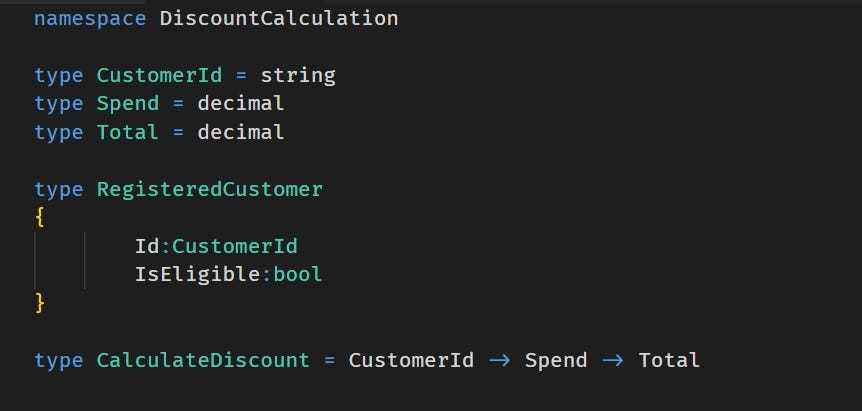Image resolution: width=862 pixels, height=411 pixels.
Task: Click the RegisteredCustomer type name
Action: coord(210,190)
